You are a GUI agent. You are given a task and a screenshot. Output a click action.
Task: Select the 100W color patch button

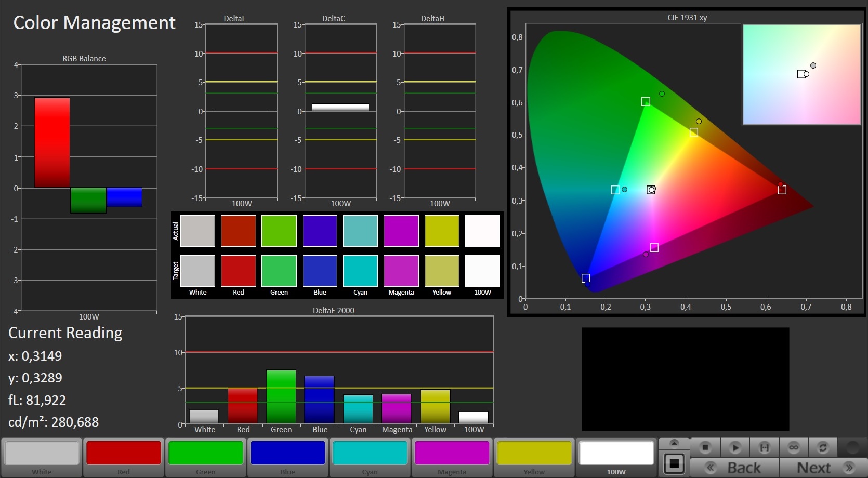point(616,457)
